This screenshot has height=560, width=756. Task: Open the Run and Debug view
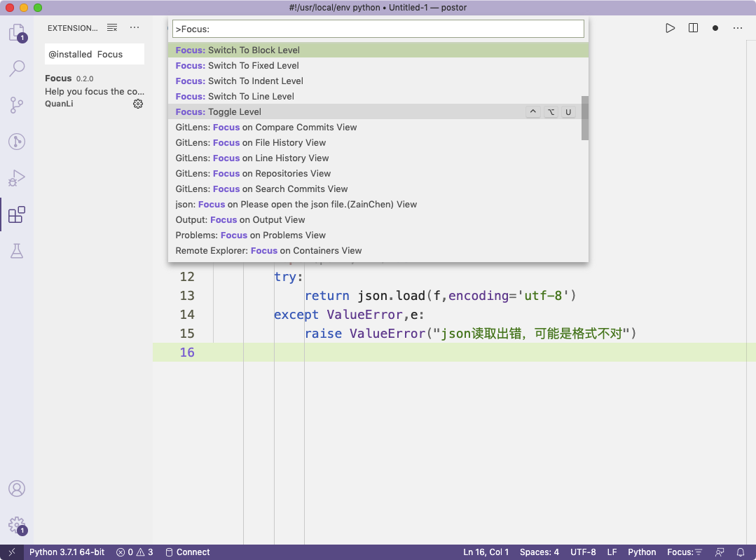[17, 178]
